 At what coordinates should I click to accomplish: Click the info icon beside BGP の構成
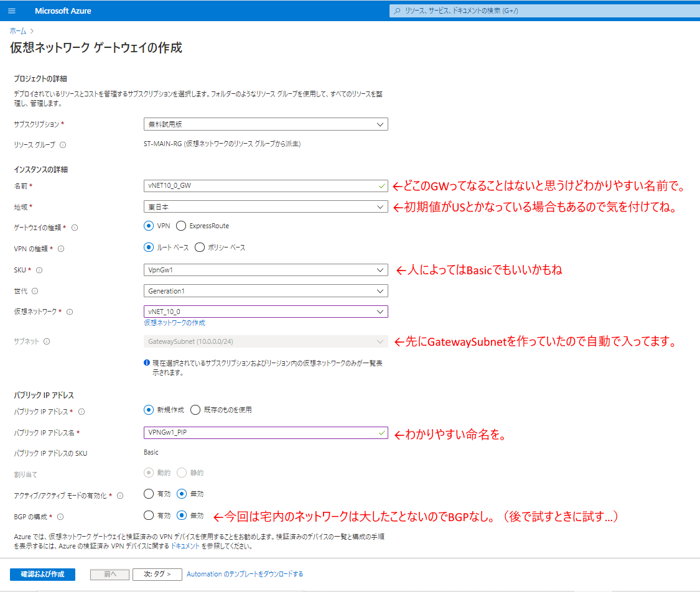coord(59,517)
